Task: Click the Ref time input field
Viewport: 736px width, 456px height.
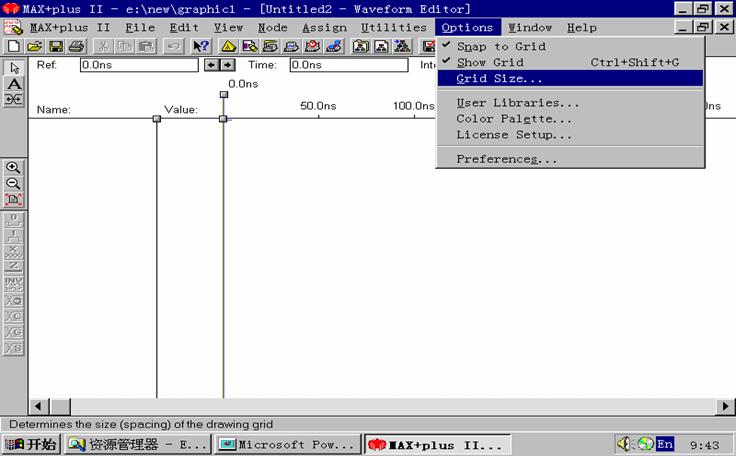Action: click(x=139, y=65)
